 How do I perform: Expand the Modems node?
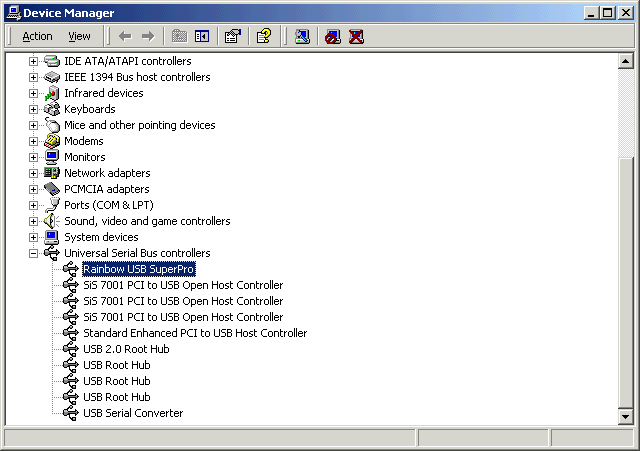33,141
